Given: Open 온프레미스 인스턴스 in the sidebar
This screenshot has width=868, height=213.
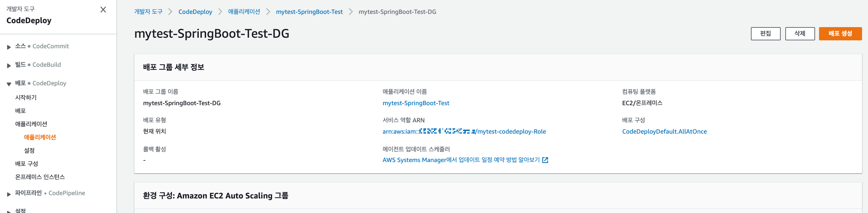Looking at the screenshot, I should 40,177.
